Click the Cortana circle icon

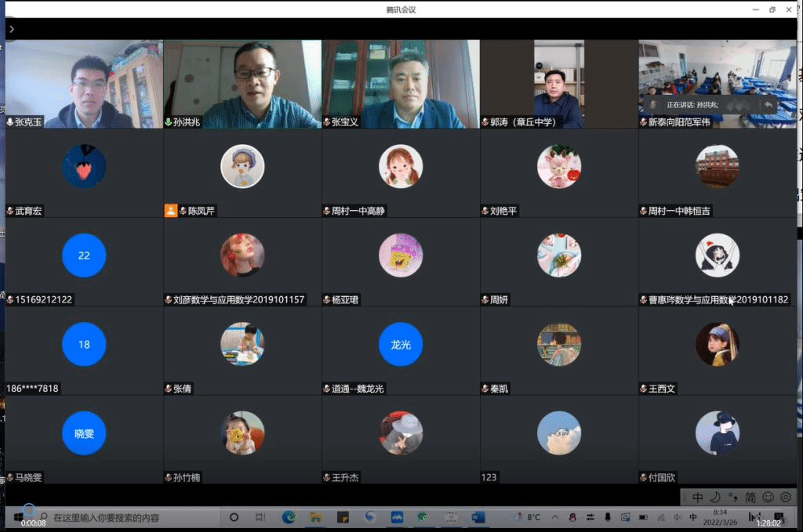[234, 517]
